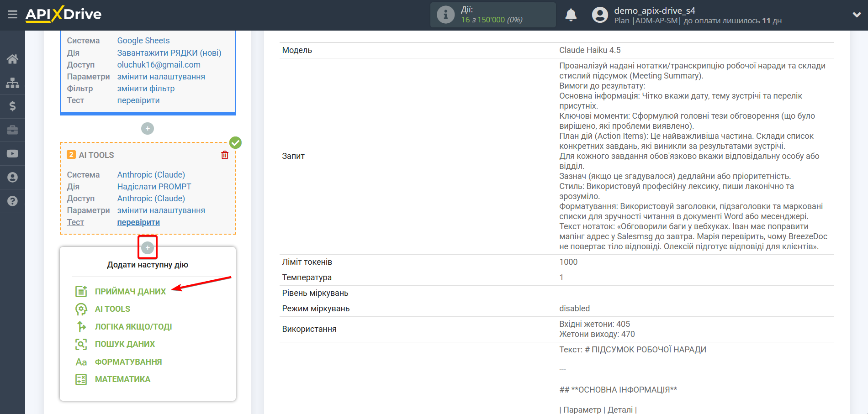This screenshot has height=414, width=868.
Task: Click the Запит row label
Action: (x=293, y=156)
